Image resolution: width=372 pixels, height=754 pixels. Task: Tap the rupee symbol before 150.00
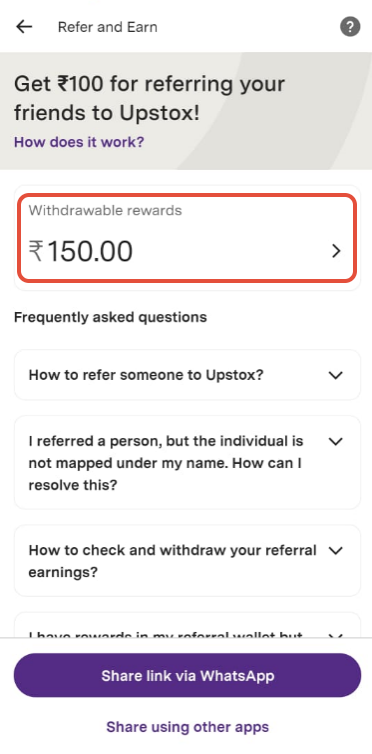[x=36, y=251]
